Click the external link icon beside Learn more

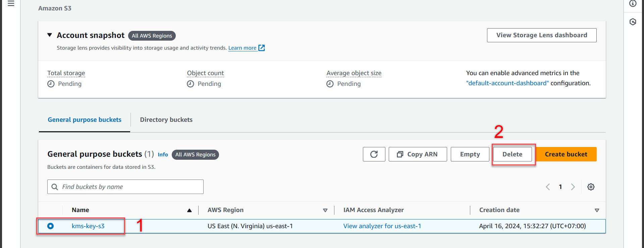(262, 48)
